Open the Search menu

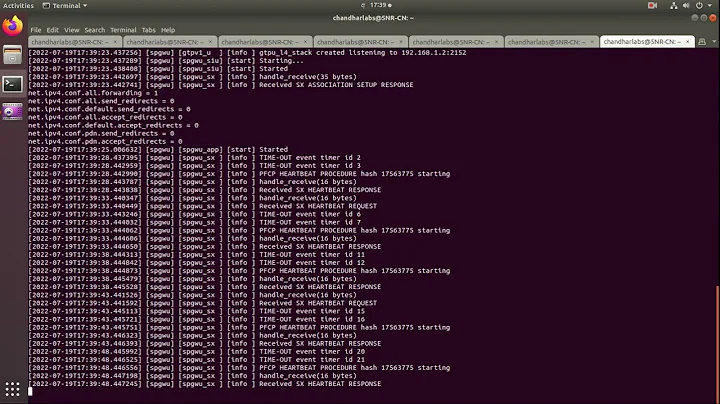click(x=95, y=30)
